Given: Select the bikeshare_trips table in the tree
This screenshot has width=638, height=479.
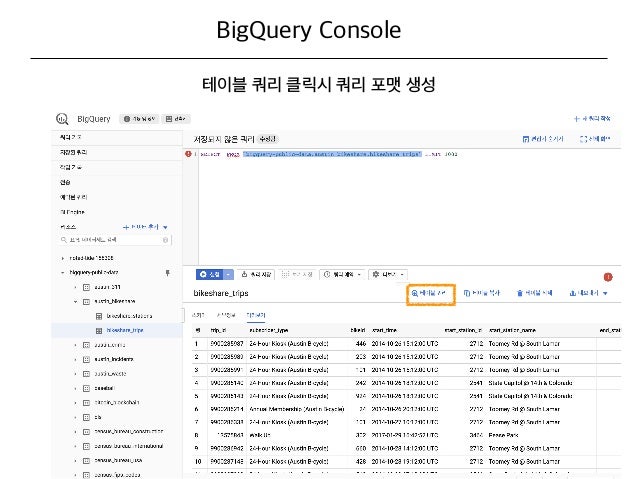Looking at the screenshot, I should (125, 330).
